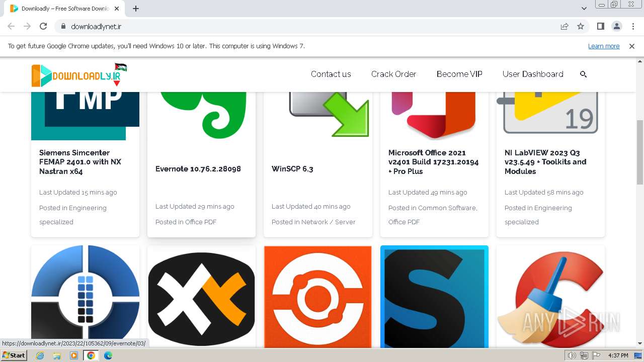Dismiss the Chrome update notification bar
Viewport: 644px width, 362px height.
point(632,46)
